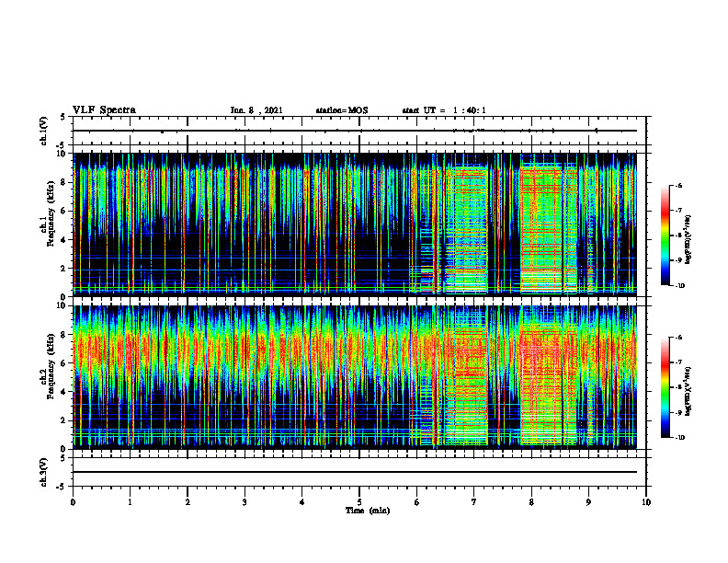This screenshot has height=563, width=728.
Task: Click the 4 kHz tick on ch.2 frequency axis
Action: [x=63, y=392]
